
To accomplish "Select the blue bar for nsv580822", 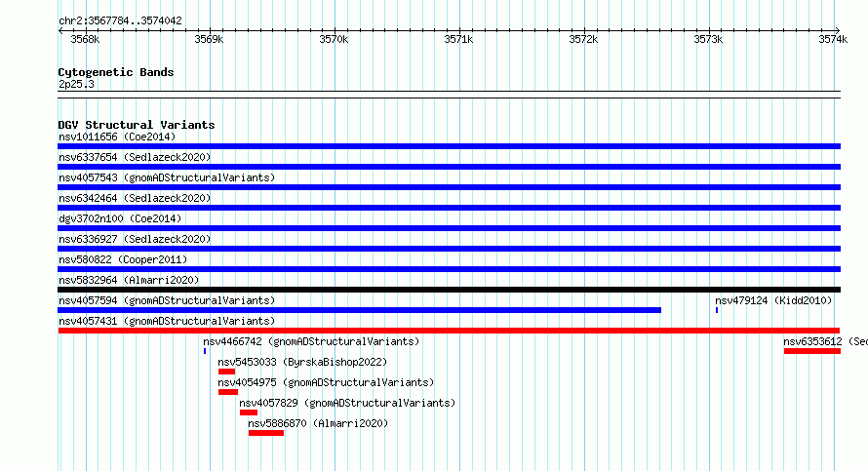I will (x=449, y=269).
